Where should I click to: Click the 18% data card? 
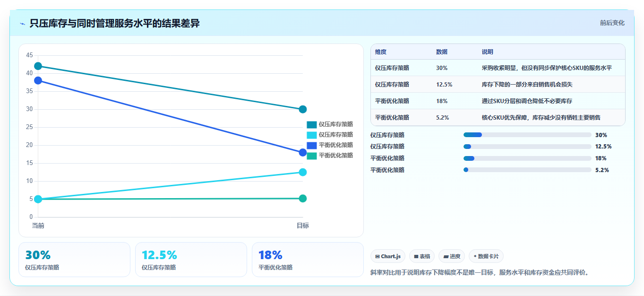tap(308, 260)
